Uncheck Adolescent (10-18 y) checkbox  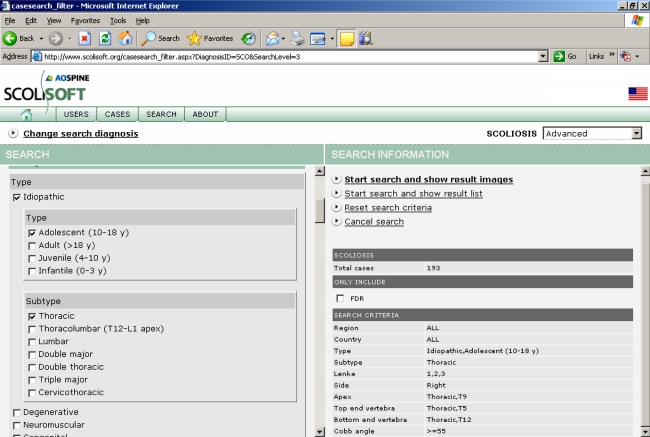32,233
